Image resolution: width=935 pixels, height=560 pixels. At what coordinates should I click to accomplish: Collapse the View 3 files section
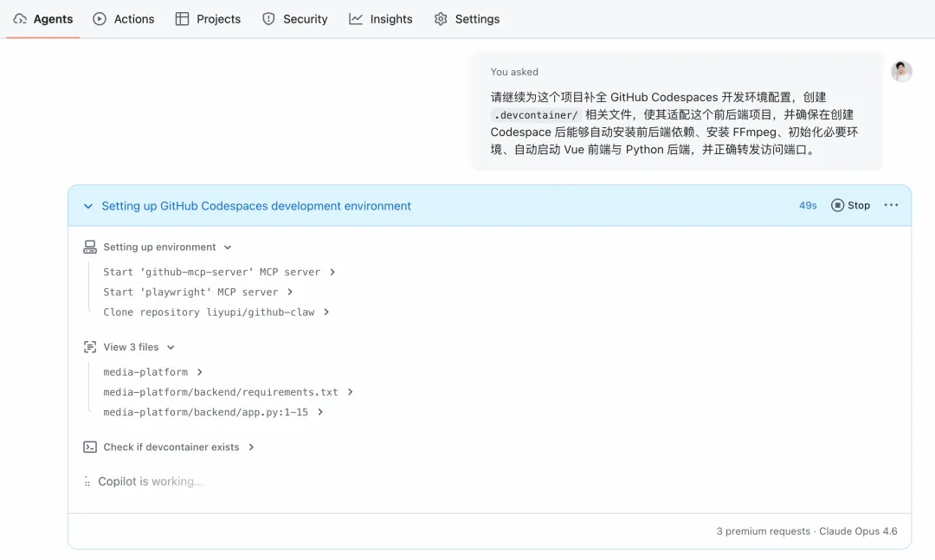point(171,347)
